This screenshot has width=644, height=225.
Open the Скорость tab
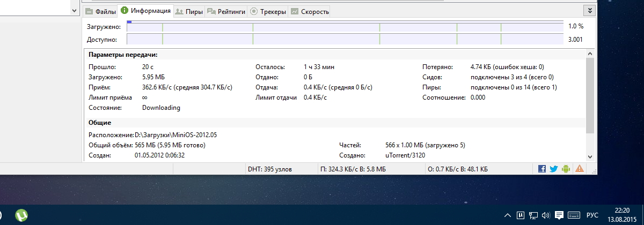click(309, 11)
